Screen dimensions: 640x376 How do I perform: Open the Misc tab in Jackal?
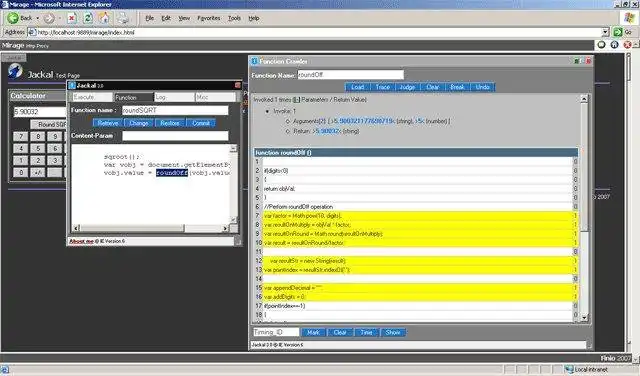(x=216, y=97)
